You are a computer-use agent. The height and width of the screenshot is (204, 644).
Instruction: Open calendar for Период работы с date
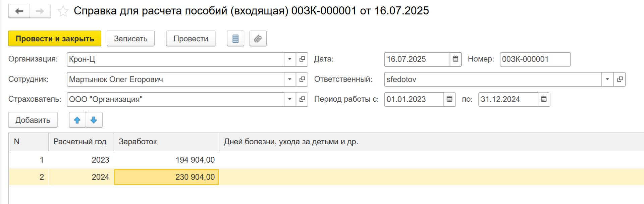coord(449,99)
